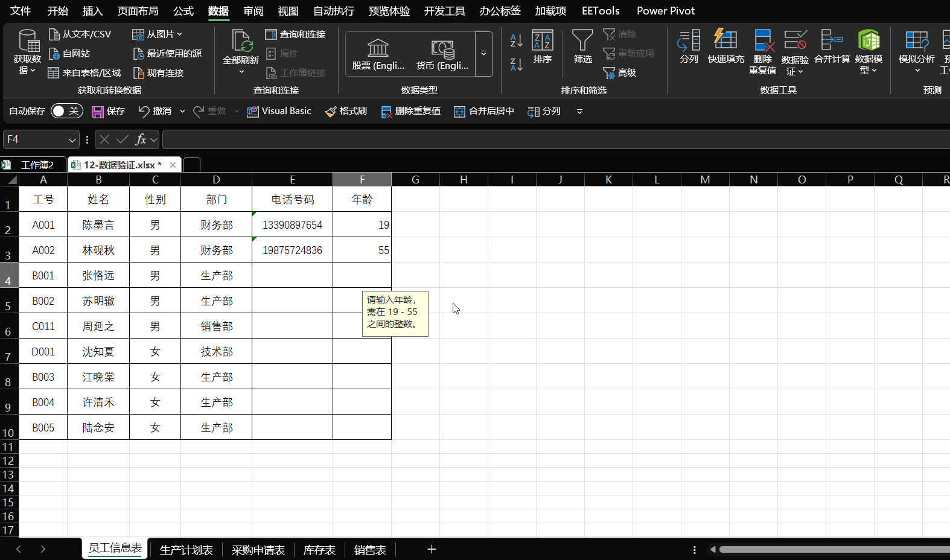Switch to the 工作簿2 workbook tab
The height and width of the screenshot is (560, 950).
click(x=33, y=165)
